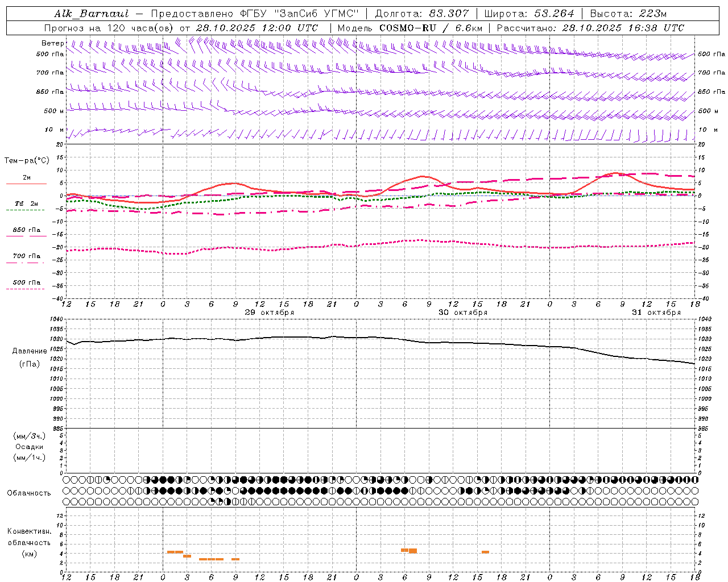Click the 1040 value on left pressure axis
728x582 pixels.
pyautogui.click(x=56, y=319)
